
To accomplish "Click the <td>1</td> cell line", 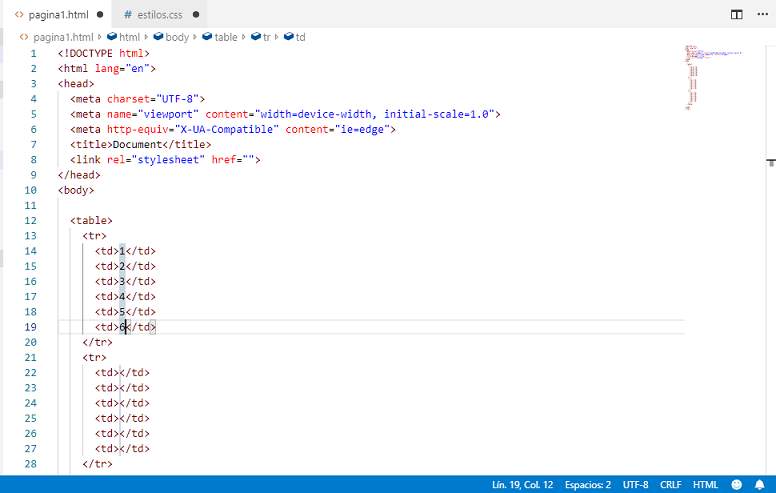I will point(125,251).
